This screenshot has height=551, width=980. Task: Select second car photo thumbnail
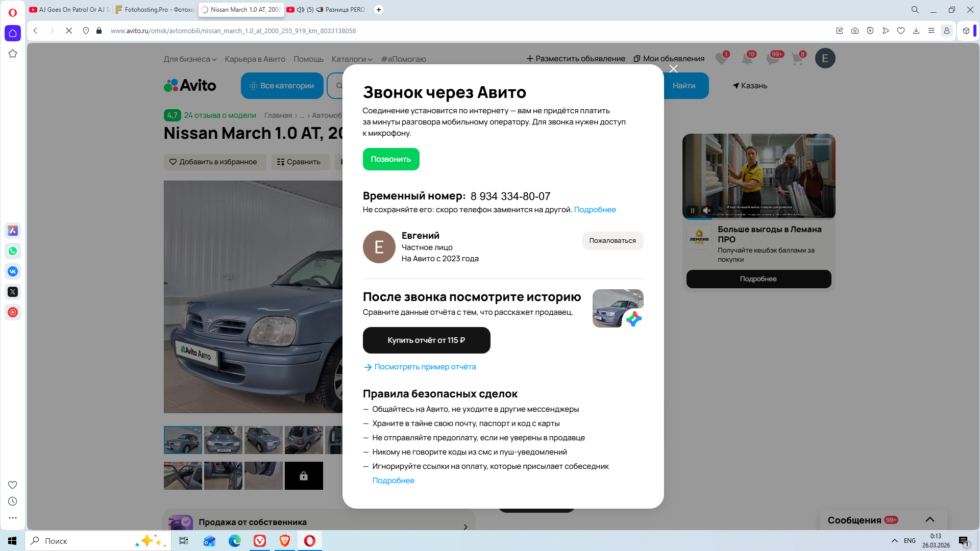[223, 440]
